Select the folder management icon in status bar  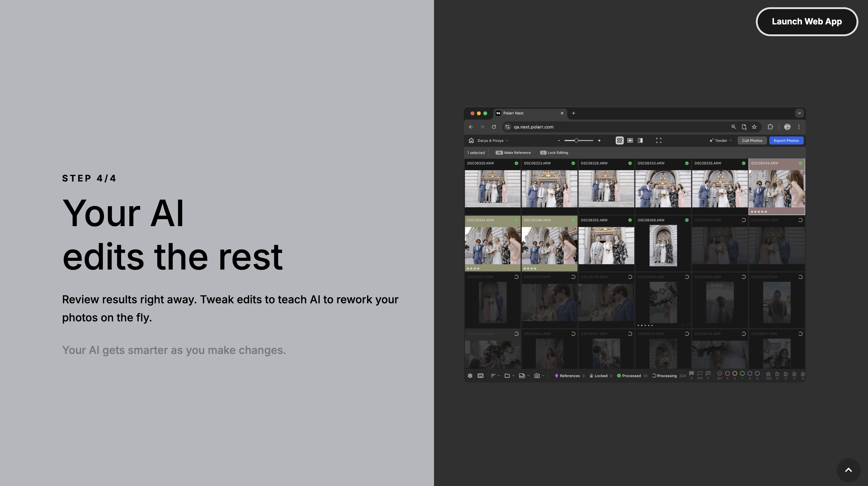507,375
